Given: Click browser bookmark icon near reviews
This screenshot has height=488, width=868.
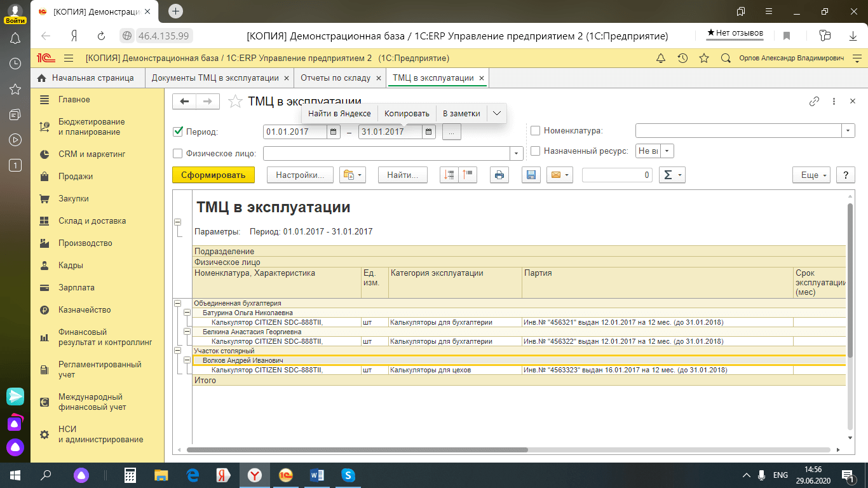Looking at the screenshot, I should (787, 36).
